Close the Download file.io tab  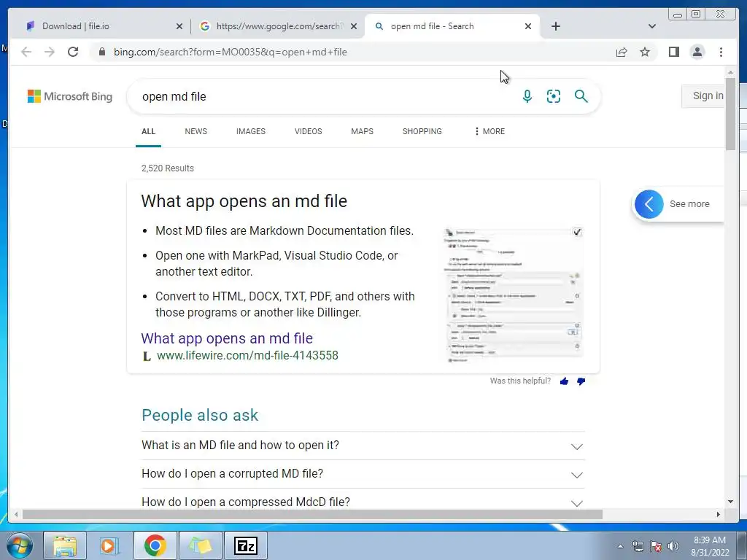179,26
